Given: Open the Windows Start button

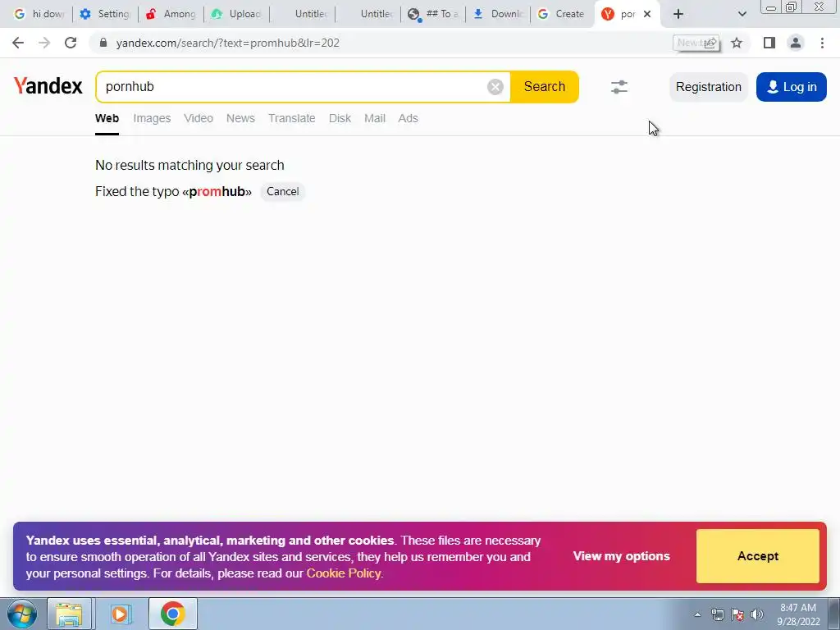Looking at the screenshot, I should pos(21,614).
